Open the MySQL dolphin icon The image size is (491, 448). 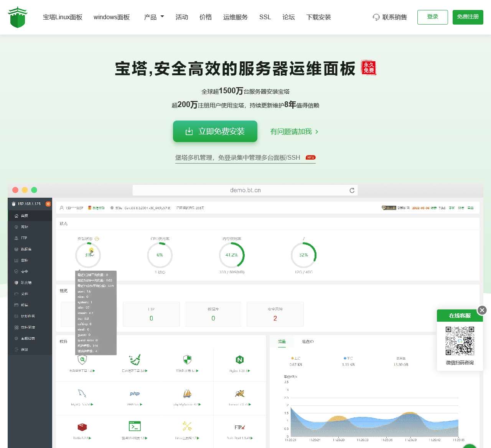82,393
